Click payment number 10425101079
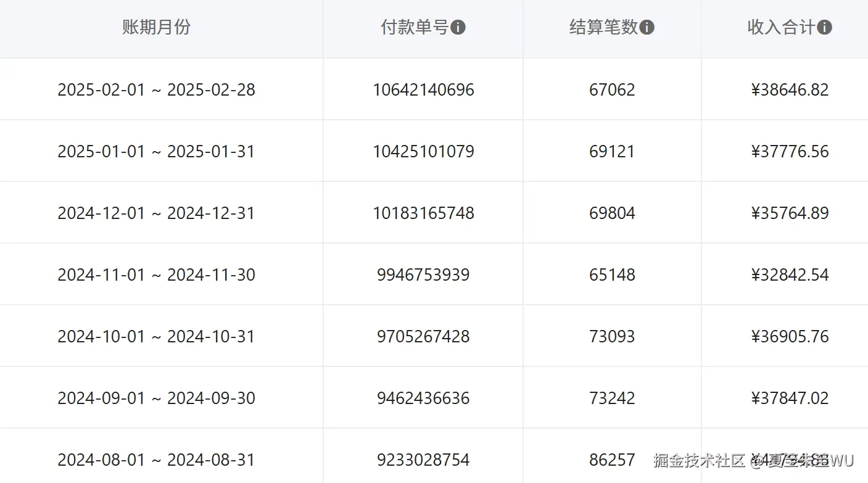 [x=423, y=151]
